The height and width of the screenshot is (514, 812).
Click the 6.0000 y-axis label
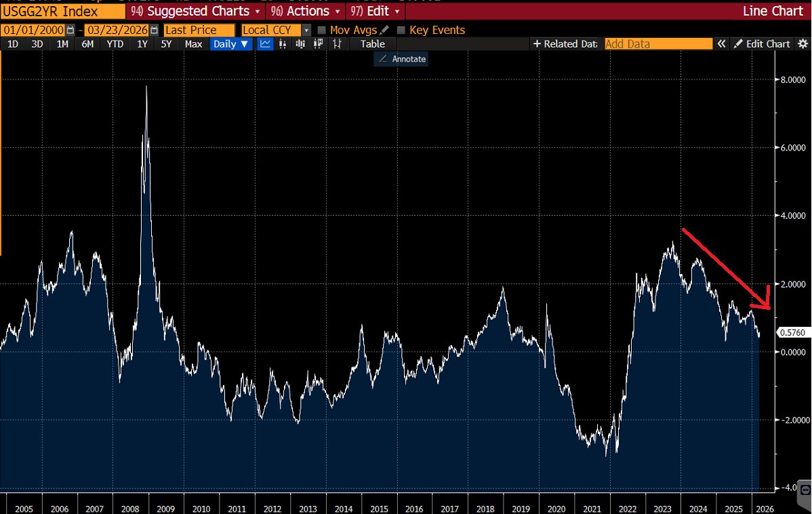coord(793,148)
